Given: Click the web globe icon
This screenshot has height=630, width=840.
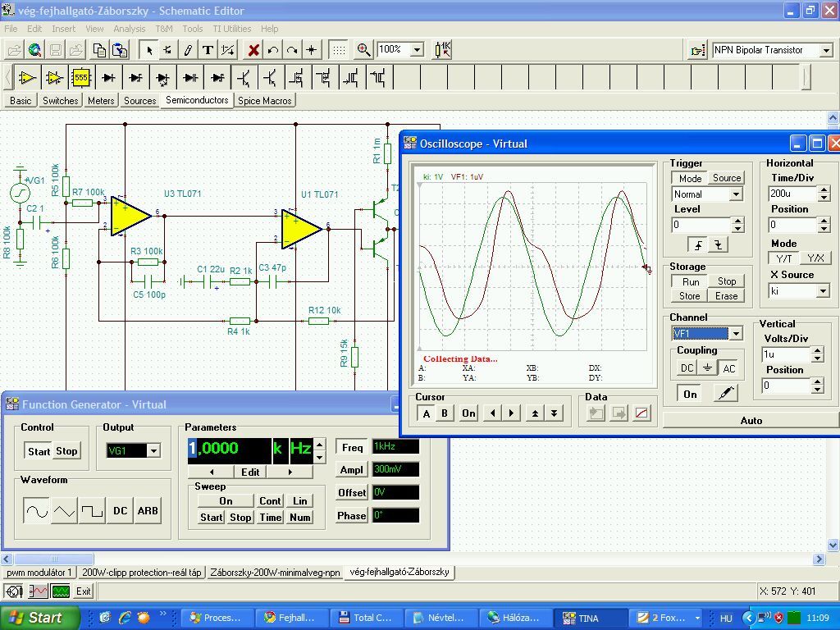Looking at the screenshot, I should tap(34, 50).
